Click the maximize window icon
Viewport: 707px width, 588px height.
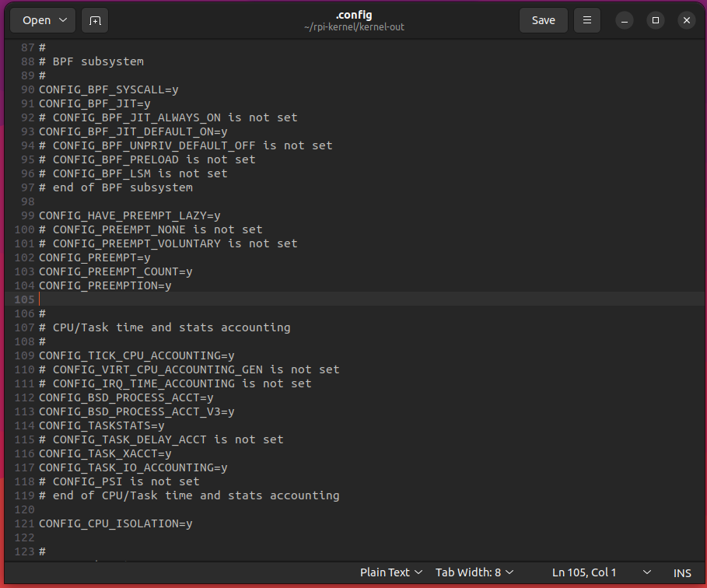pos(656,20)
